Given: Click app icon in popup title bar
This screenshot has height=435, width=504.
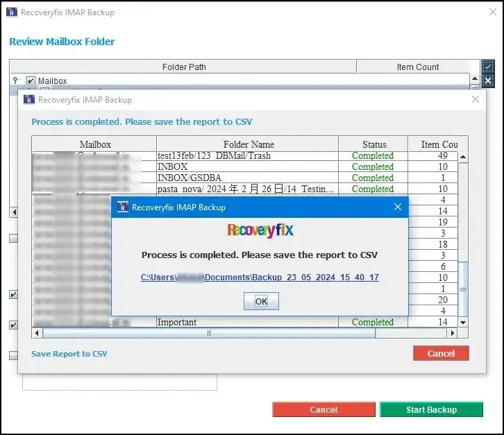Looking at the screenshot, I should click(x=122, y=207).
